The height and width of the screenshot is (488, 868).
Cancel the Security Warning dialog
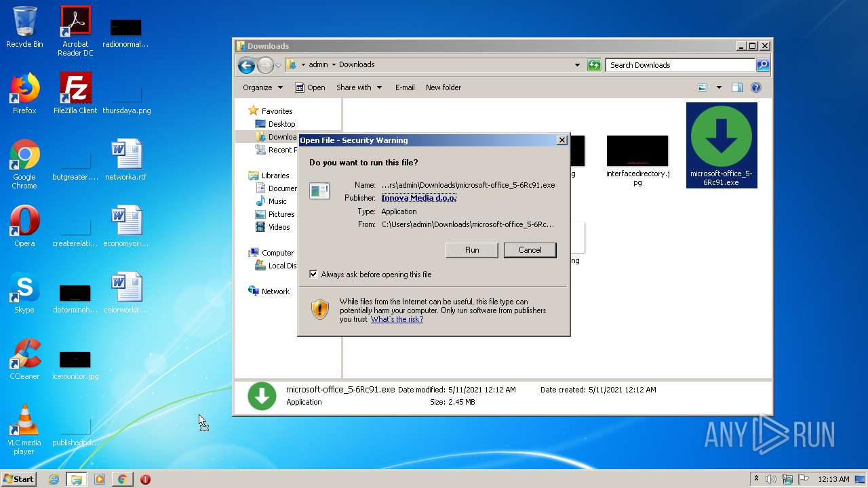[530, 250]
